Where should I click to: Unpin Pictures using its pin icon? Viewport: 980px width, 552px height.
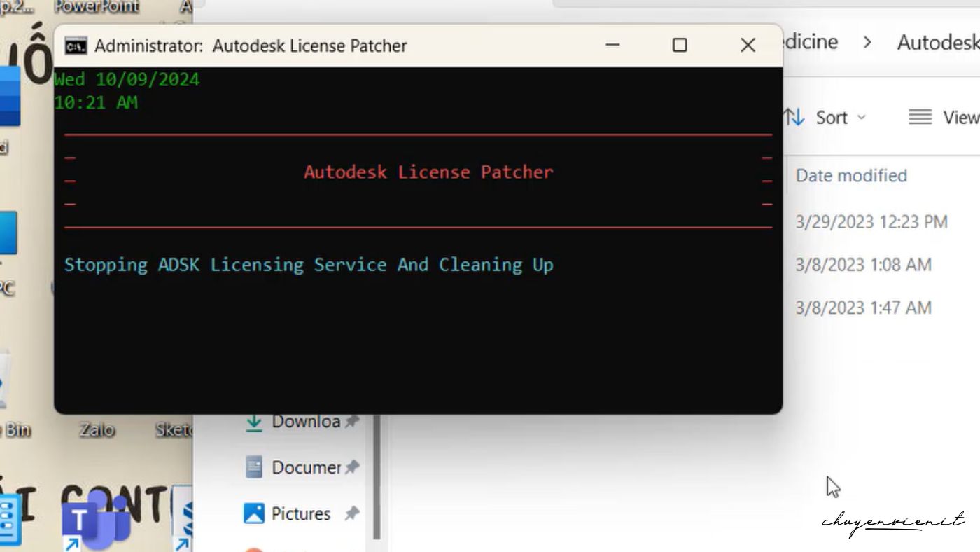[x=352, y=513]
